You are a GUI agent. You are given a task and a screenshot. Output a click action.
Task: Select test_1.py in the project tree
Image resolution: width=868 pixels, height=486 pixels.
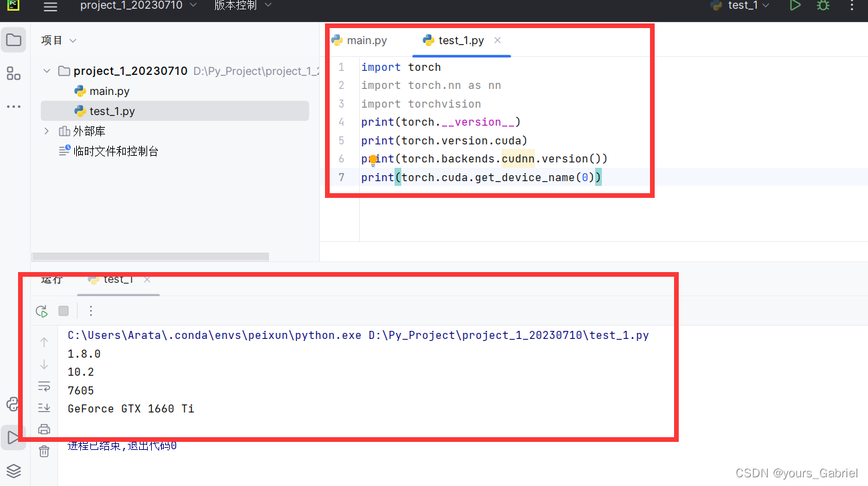[x=175, y=111]
